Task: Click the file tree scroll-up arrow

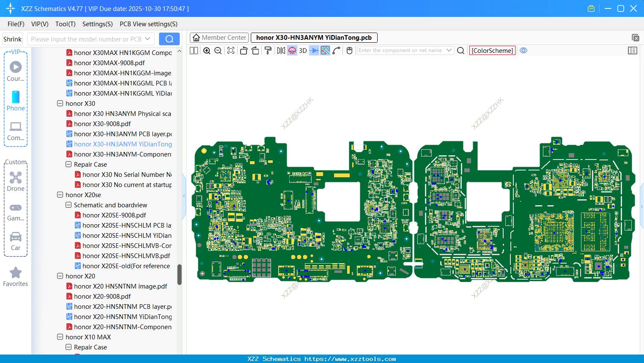Action: click(x=179, y=51)
